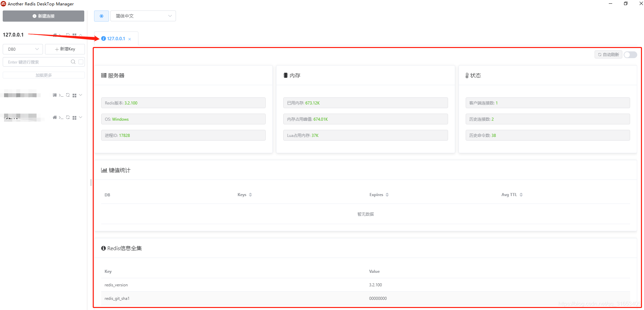Select the 3.2.100 value in info table
Screen dimensions: 644x310
point(375,285)
